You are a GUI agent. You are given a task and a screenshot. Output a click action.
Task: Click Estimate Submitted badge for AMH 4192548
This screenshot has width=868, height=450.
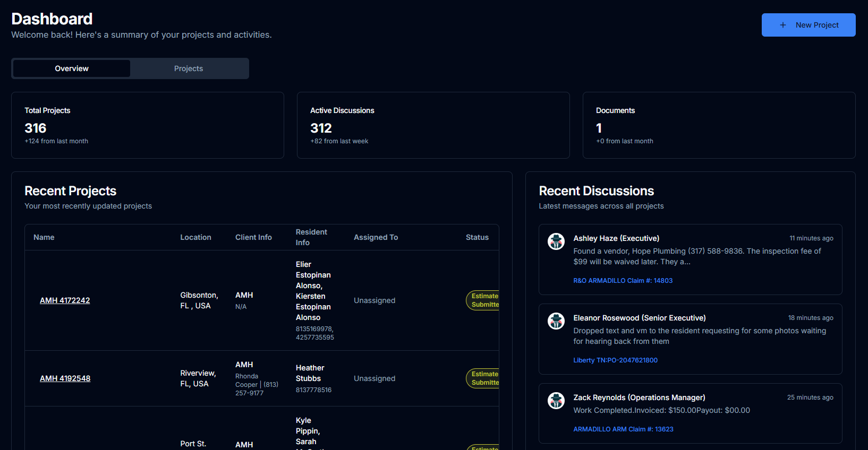click(x=483, y=378)
